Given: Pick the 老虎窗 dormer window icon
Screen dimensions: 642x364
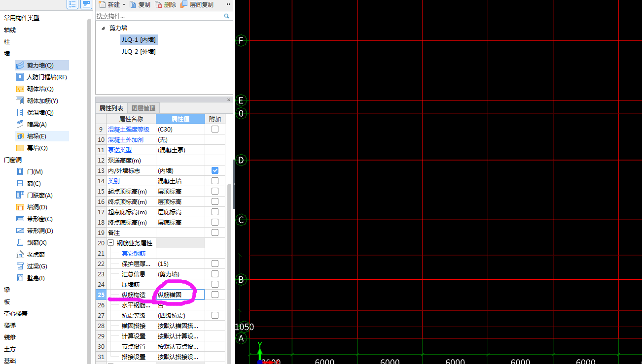Looking at the screenshot, I should tap(20, 254).
